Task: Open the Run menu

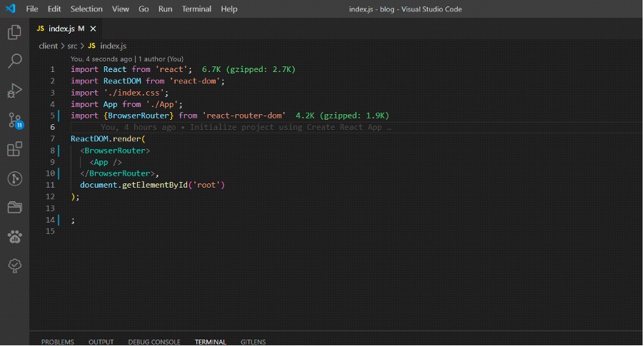Action: coord(165,9)
